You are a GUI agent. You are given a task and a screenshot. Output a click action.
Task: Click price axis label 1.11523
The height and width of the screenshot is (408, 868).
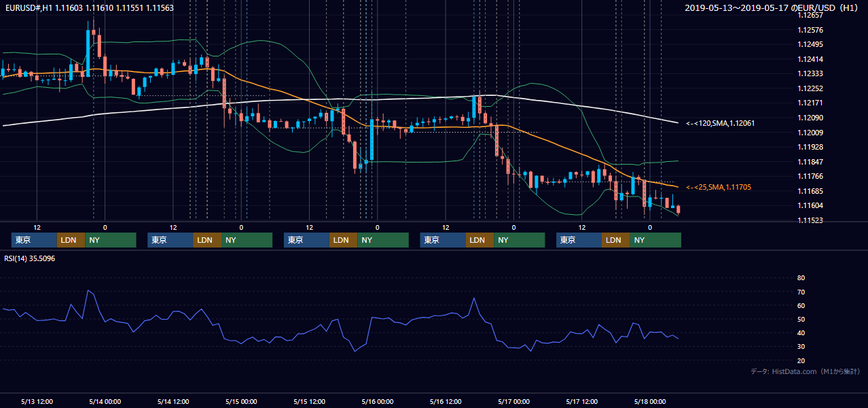tap(810, 220)
